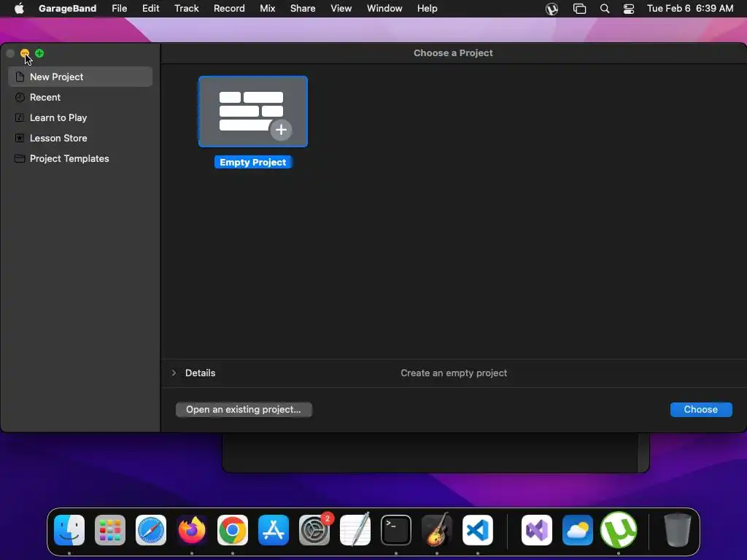Launch Safari from the Dock
The image size is (747, 560).
coord(151,530)
